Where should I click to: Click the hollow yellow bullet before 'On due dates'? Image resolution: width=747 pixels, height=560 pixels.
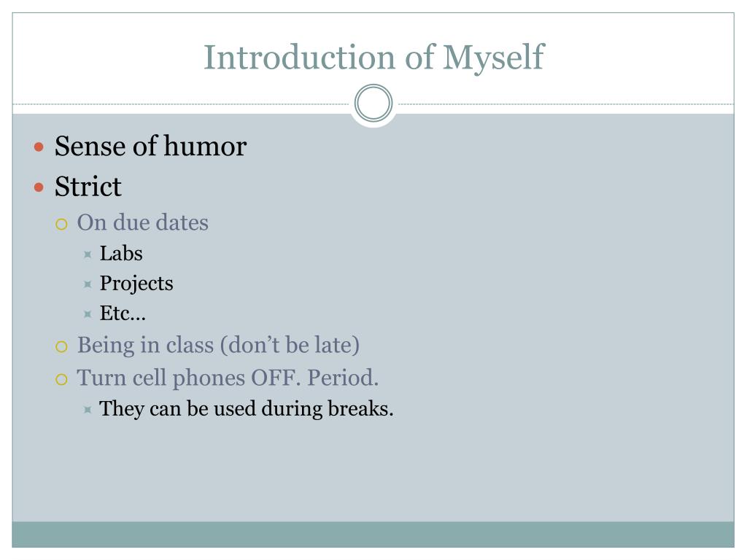tap(61, 224)
